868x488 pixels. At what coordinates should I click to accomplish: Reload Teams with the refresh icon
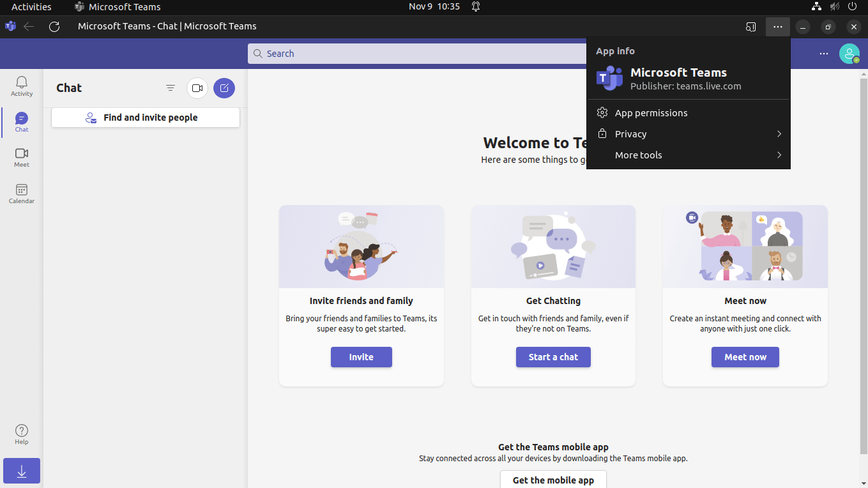[x=54, y=26]
